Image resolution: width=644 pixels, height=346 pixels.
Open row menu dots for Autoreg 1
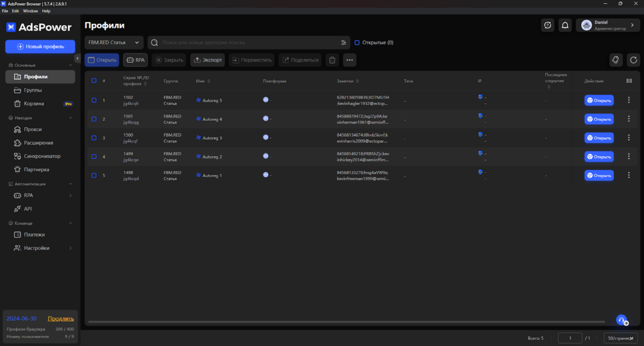629,176
